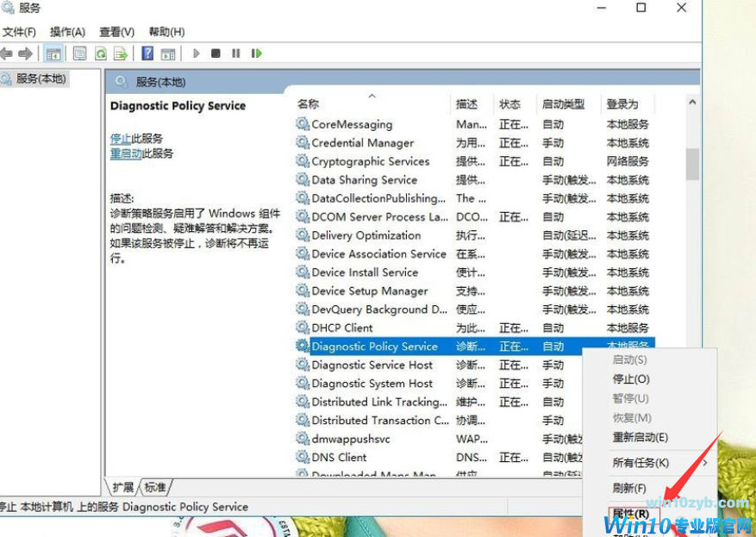The height and width of the screenshot is (537, 756).
Task: Switch to the 标准 tab
Action: 155,485
